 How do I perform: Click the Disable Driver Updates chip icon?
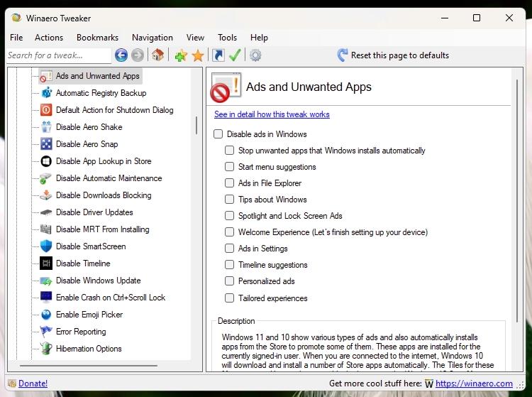click(46, 212)
